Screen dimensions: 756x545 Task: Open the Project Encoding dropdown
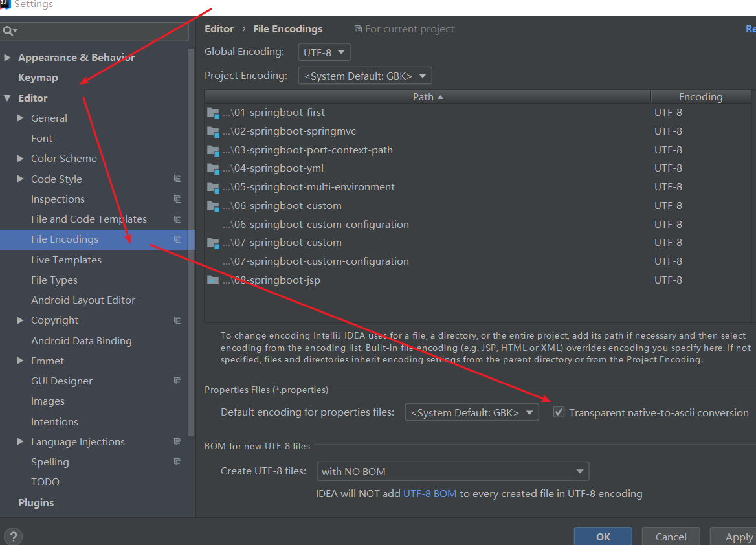coord(365,76)
